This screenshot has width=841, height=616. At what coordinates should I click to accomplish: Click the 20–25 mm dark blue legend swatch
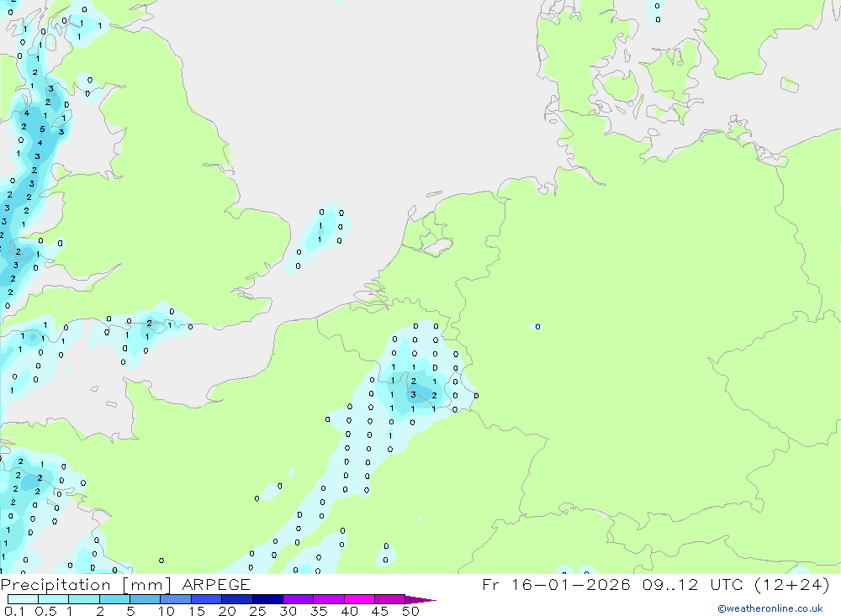237,599
